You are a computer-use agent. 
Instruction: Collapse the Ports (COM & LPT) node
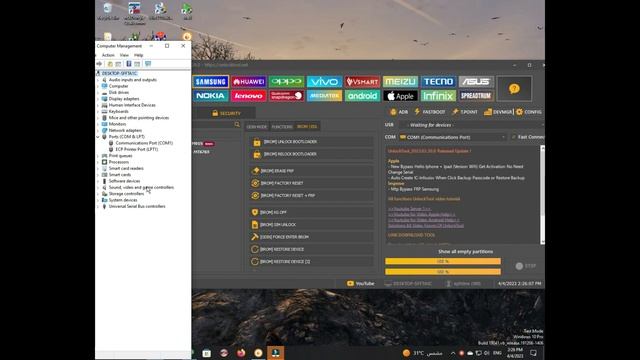98,137
